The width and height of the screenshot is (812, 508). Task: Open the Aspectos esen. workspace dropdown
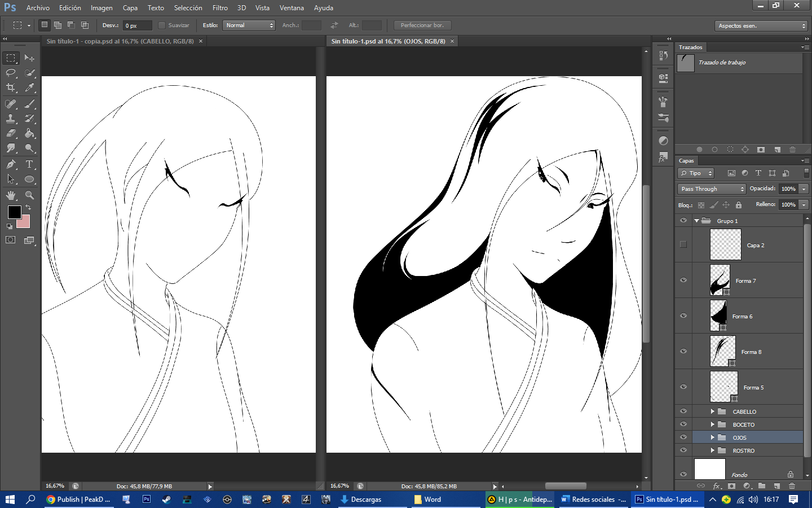pos(761,26)
